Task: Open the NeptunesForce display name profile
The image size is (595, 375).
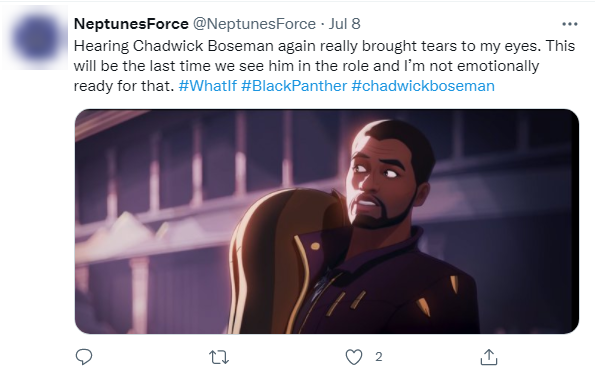Action: [131, 24]
